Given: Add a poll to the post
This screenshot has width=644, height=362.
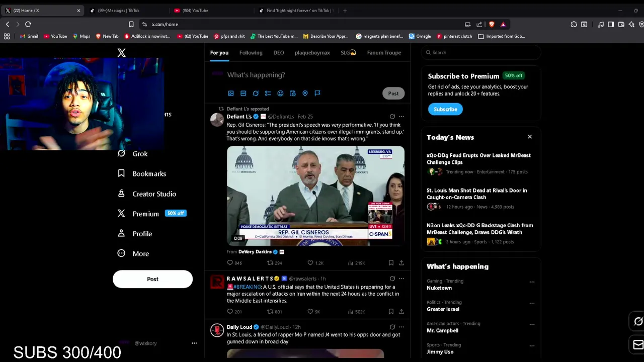Looking at the screenshot, I should tap(268, 93).
